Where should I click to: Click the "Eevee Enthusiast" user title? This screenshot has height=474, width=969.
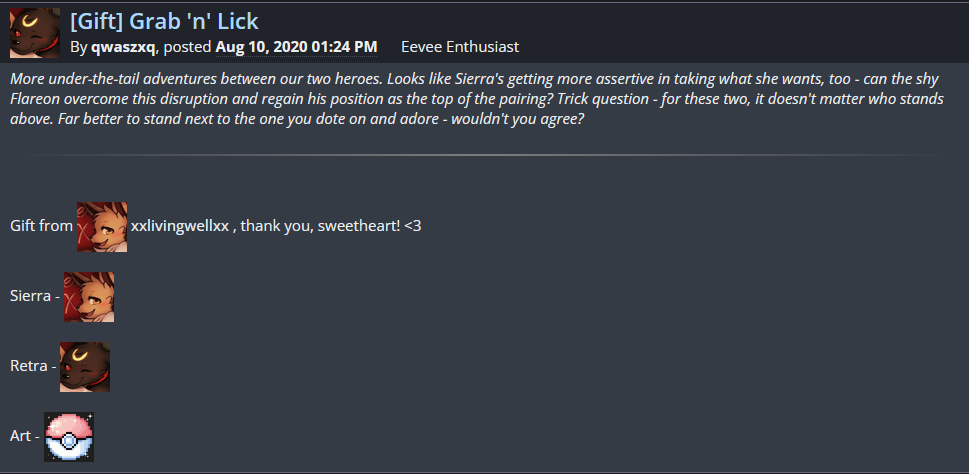click(459, 47)
